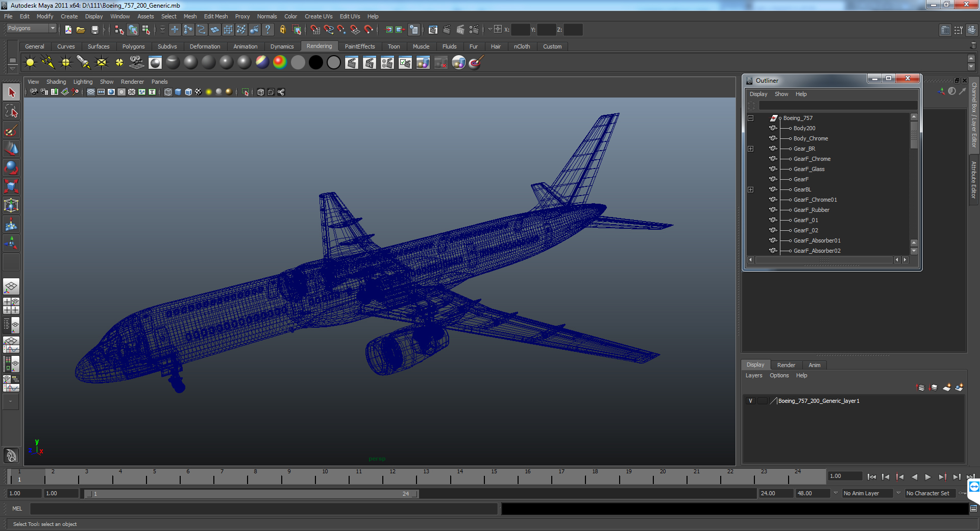Viewport: 980px width, 531px height.
Task: Open the Create UVs menu
Action: pyautogui.click(x=318, y=16)
